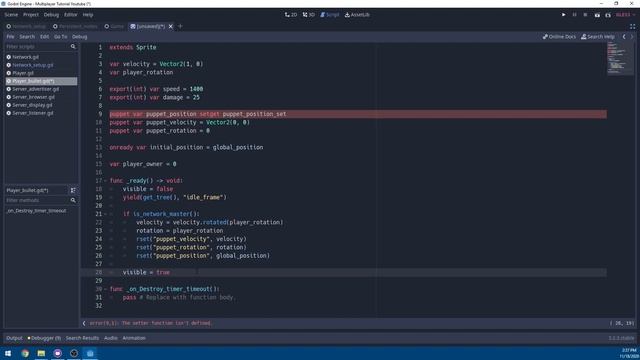The image size is (640, 360).
Task: Click the setter function error message
Action: point(151,323)
